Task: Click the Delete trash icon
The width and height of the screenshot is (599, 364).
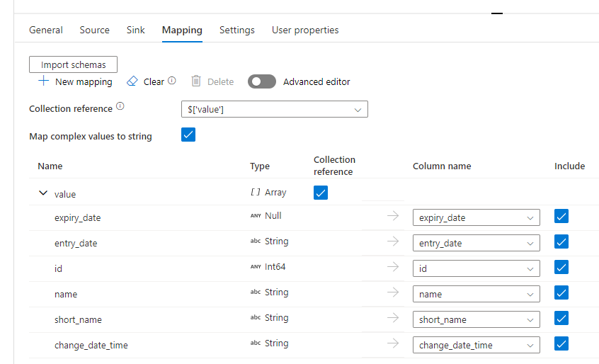Action: (196, 81)
